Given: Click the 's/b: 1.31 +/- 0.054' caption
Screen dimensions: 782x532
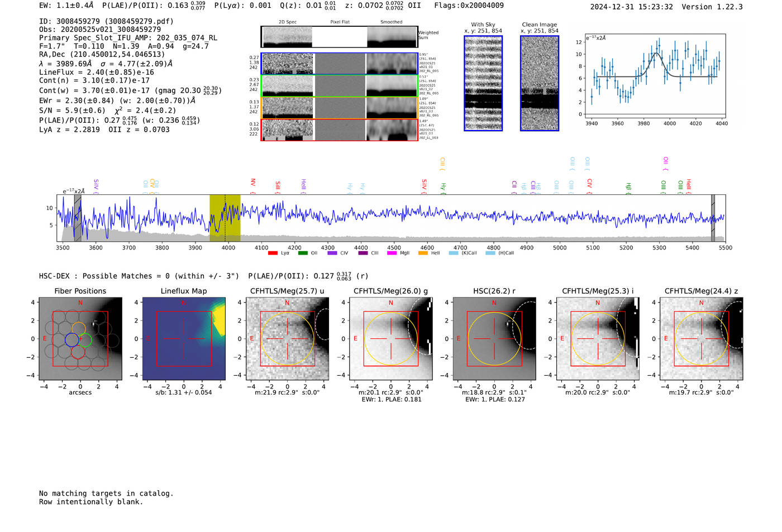Looking at the screenshot, I should coord(184,392).
